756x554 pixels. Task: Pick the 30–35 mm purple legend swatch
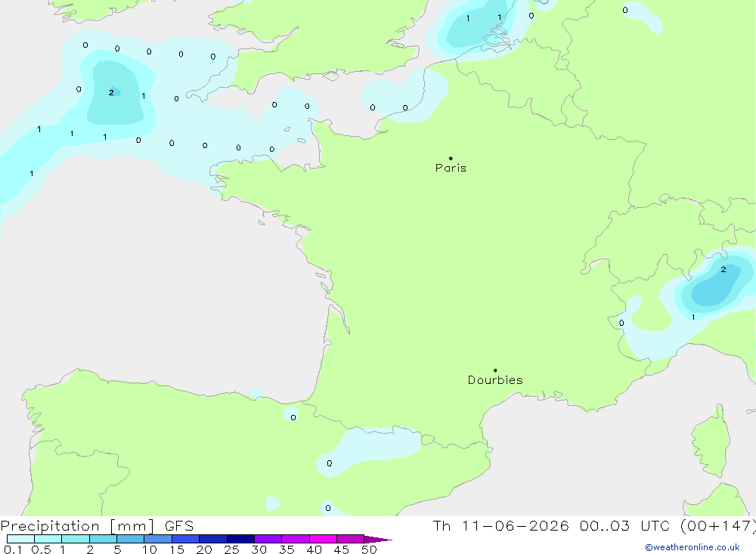tap(268, 539)
